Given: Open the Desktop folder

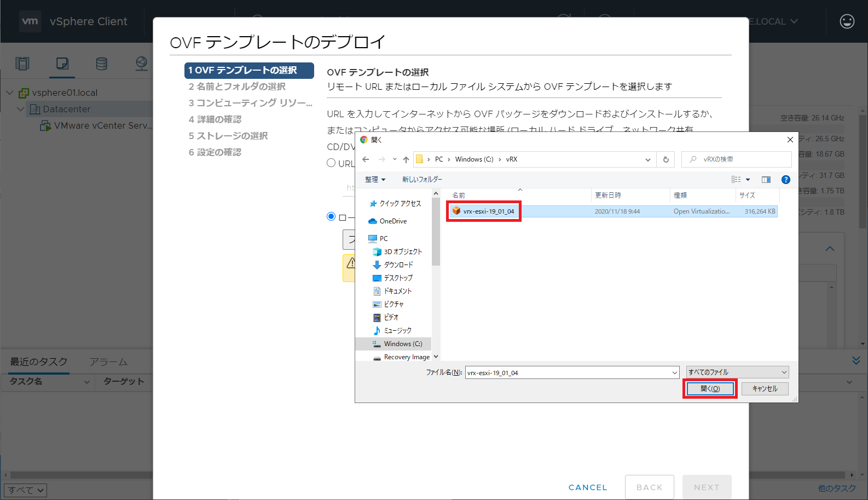Looking at the screenshot, I should (x=392, y=278).
